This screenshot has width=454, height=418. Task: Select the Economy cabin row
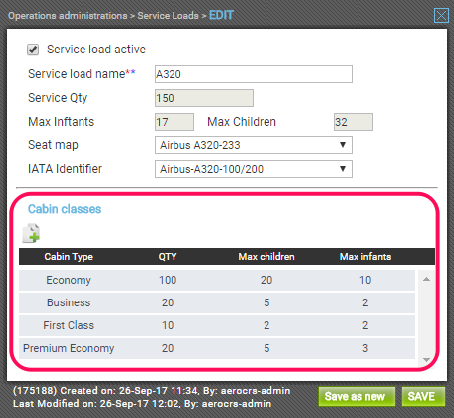click(217, 280)
